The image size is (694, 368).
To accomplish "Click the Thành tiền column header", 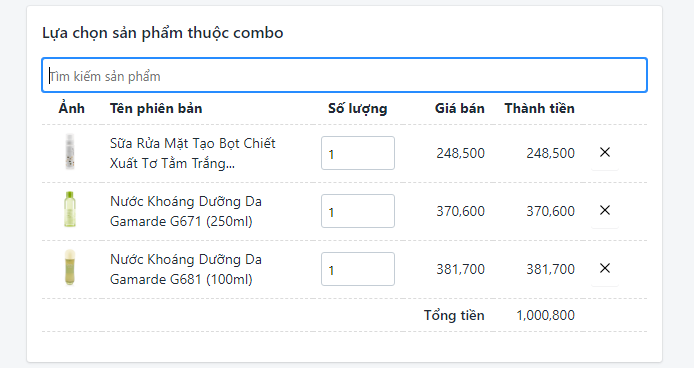I will pyautogui.click(x=540, y=108).
